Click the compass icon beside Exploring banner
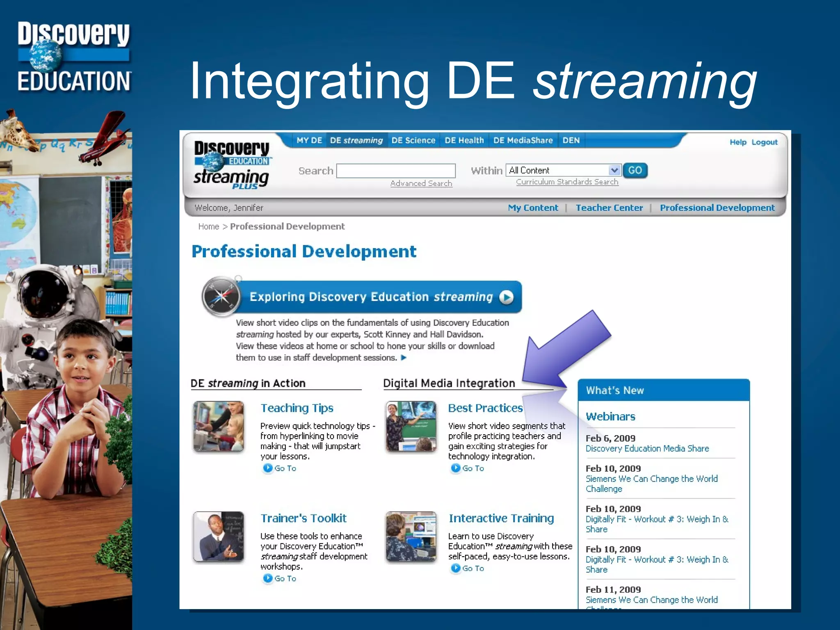The image size is (840, 630). pyautogui.click(x=221, y=297)
